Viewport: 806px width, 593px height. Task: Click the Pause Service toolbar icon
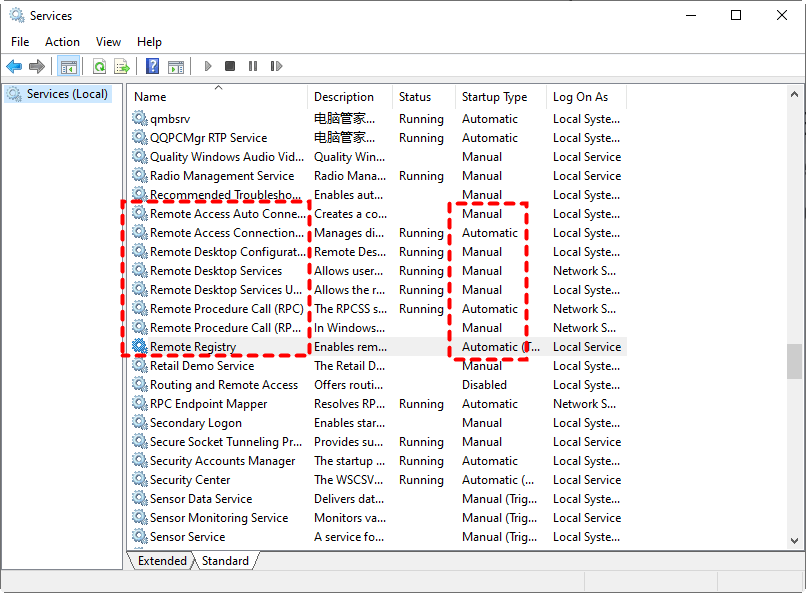252,66
